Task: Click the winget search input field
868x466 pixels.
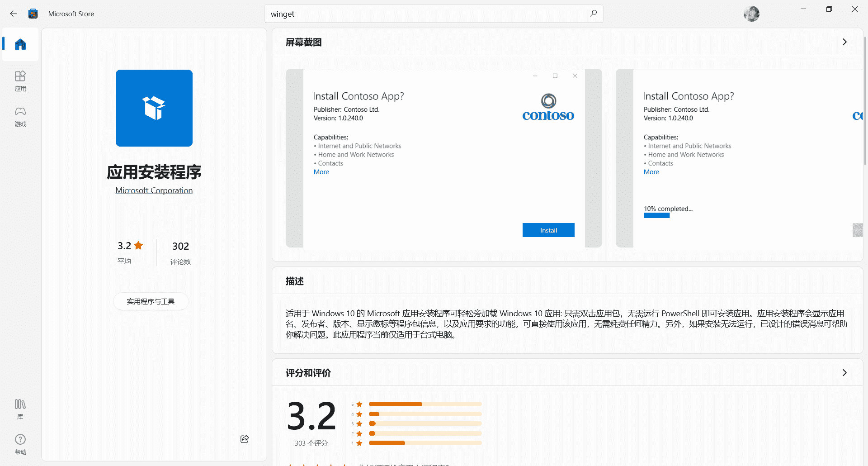Action: [x=434, y=14]
